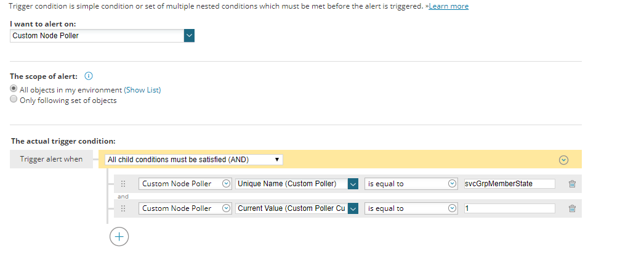Open the Unique Name (Custom Poller) field dropdown
The width and height of the screenshot is (644, 267).
tap(297, 184)
